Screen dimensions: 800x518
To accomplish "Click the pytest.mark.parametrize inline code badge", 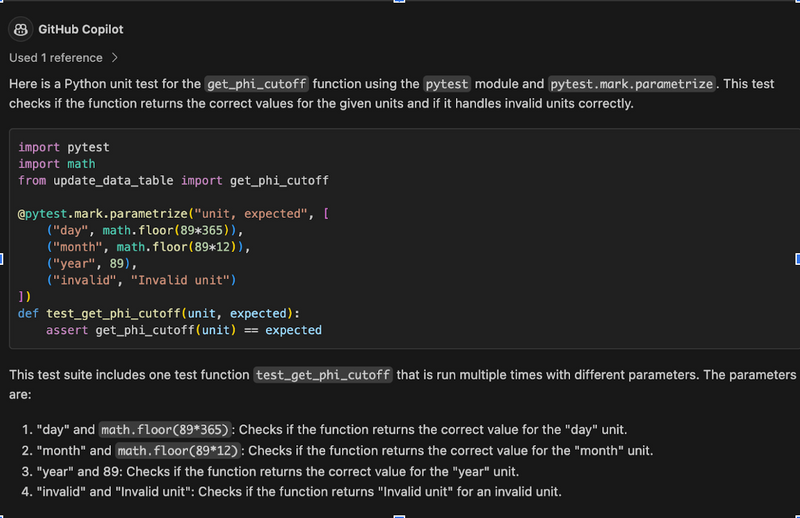I will [x=631, y=84].
